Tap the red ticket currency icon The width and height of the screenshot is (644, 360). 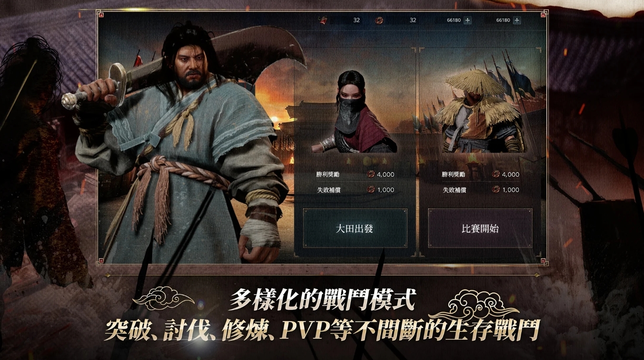[323, 20]
